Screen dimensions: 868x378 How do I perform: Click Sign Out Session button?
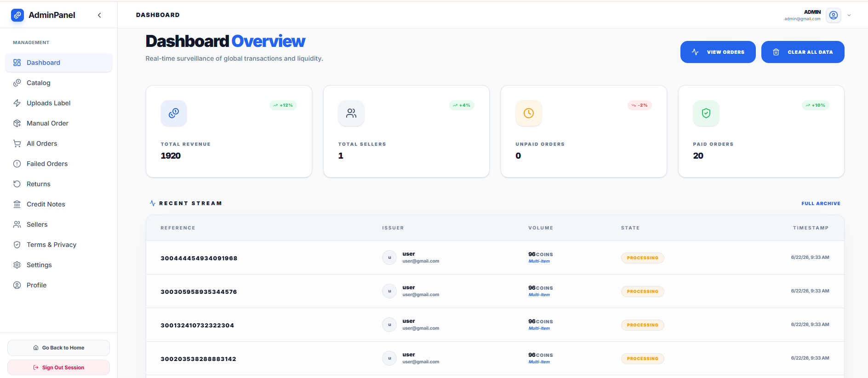(58, 367)
